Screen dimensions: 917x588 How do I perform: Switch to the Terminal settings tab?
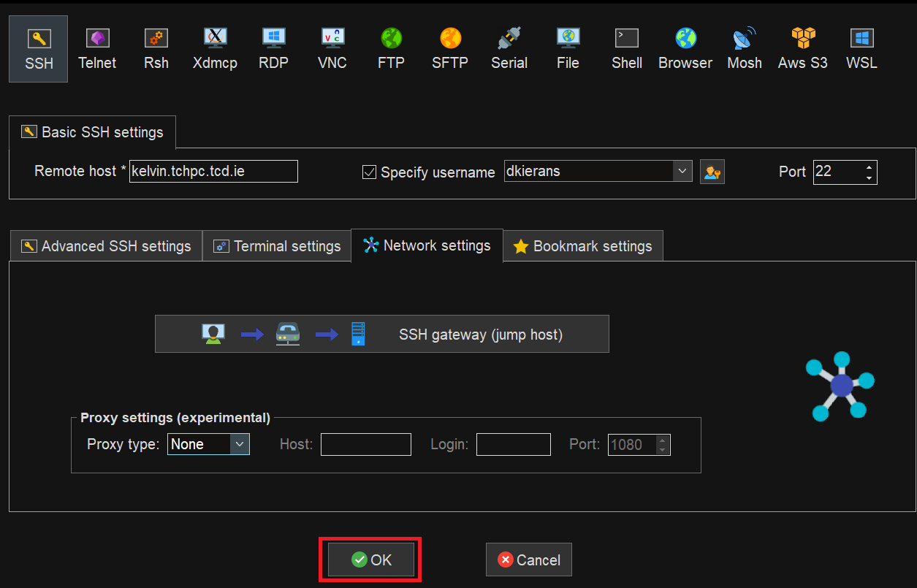point(276,245)
